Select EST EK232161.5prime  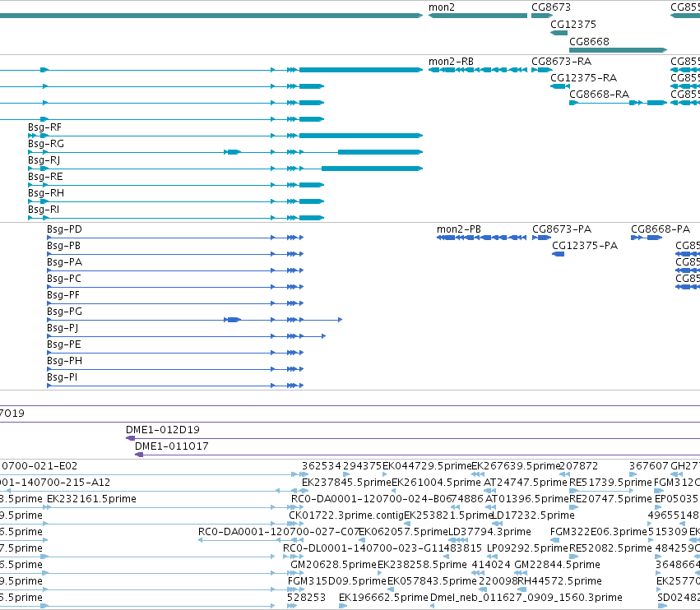tap(91, 499)
